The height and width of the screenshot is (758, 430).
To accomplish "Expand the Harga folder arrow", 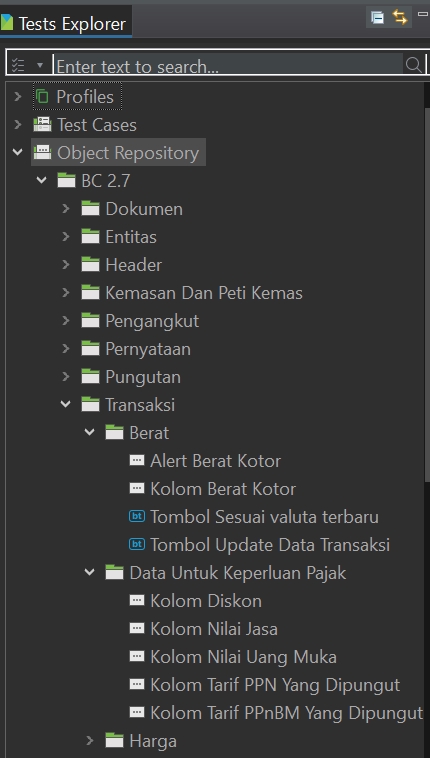I will (x=90, y=741).
